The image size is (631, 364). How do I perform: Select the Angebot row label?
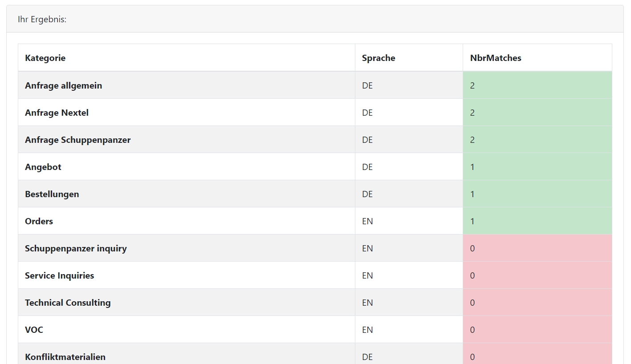tap(43, 167)
